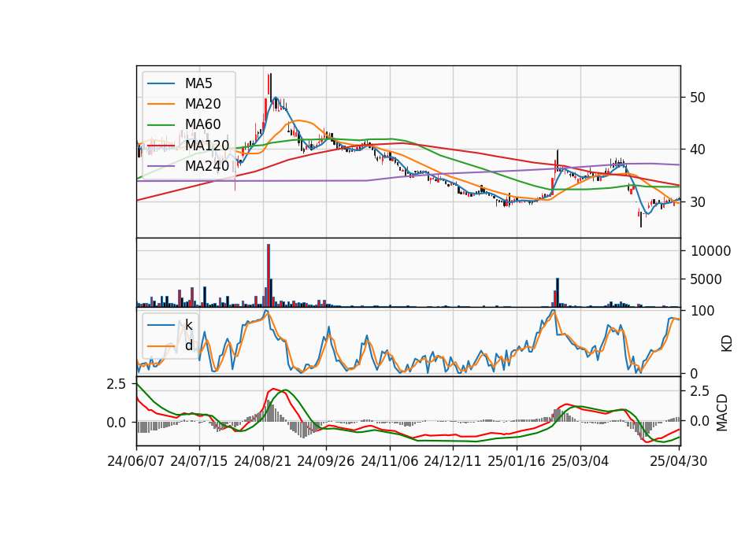
Task: Click the MA5 legend label
Action: [198, 83]
